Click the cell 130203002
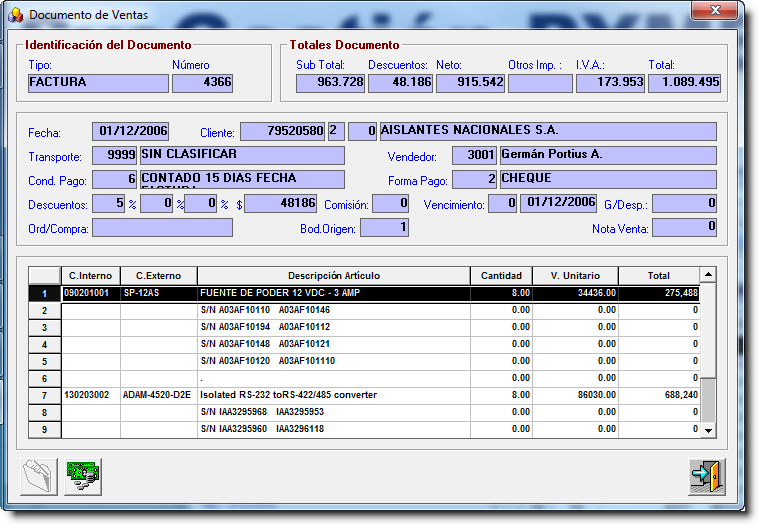Viewport: 759px width, 525px height. [x=91, y=395]
